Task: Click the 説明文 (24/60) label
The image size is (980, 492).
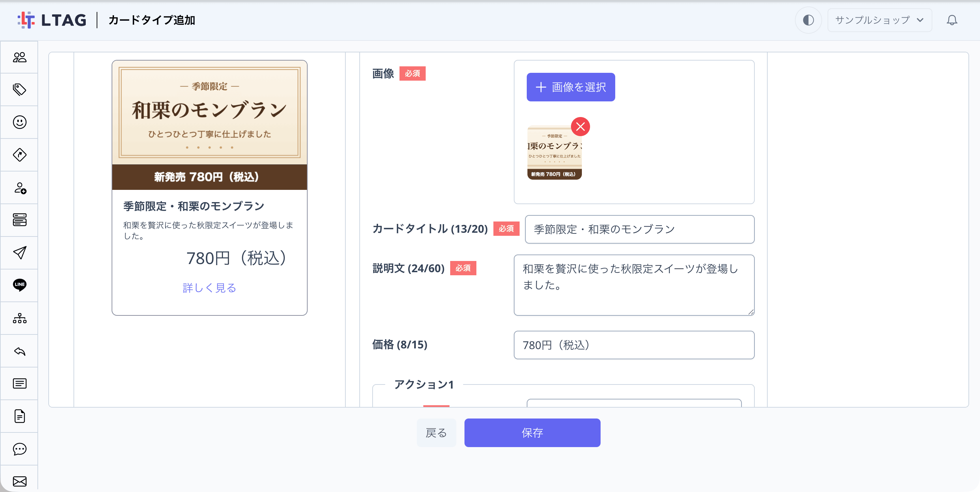Action: [408, 268]
